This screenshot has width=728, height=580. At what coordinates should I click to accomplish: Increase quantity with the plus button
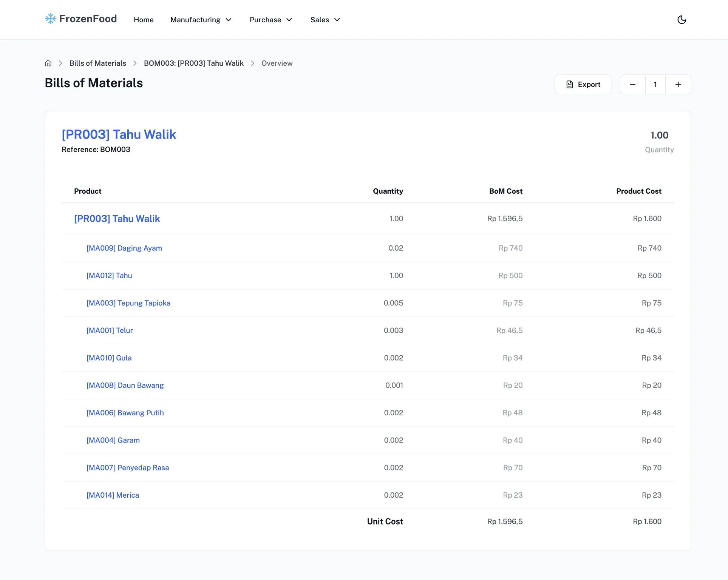coord(678,85)
